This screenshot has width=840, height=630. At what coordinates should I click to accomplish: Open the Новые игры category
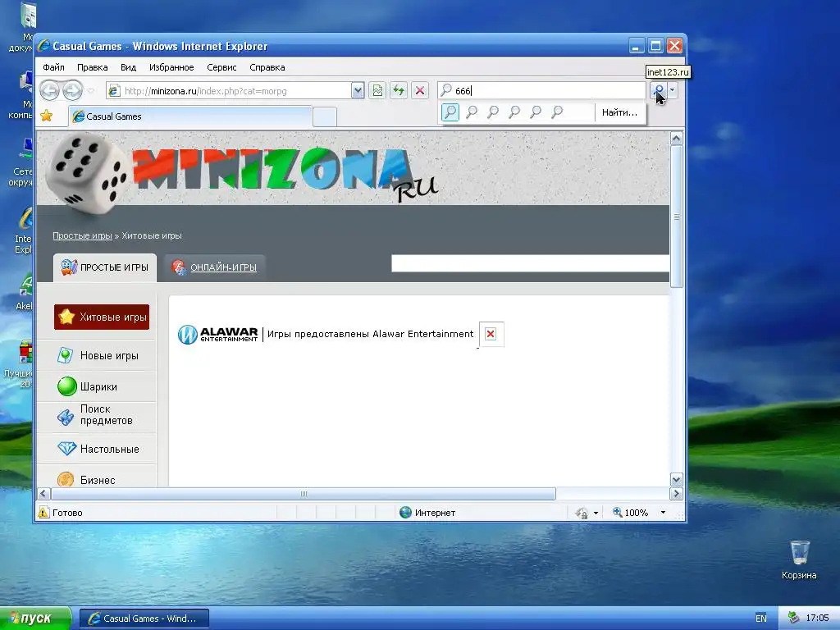(109, 356)
